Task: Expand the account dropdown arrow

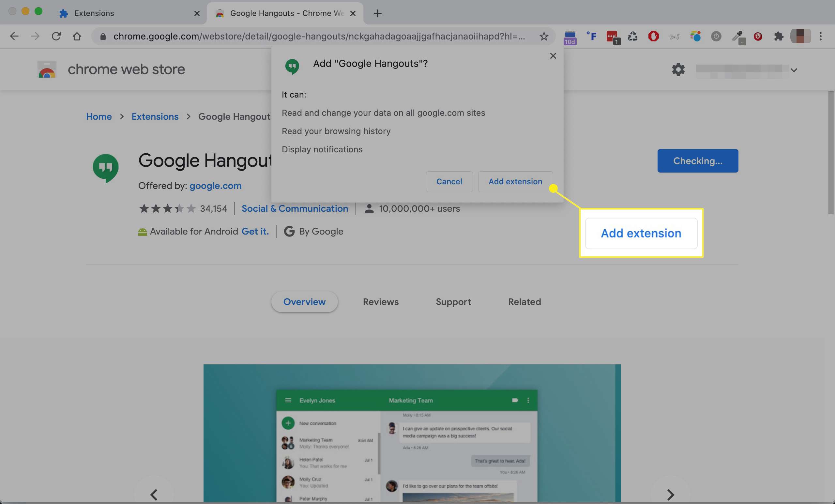Action: click(794, 70)
